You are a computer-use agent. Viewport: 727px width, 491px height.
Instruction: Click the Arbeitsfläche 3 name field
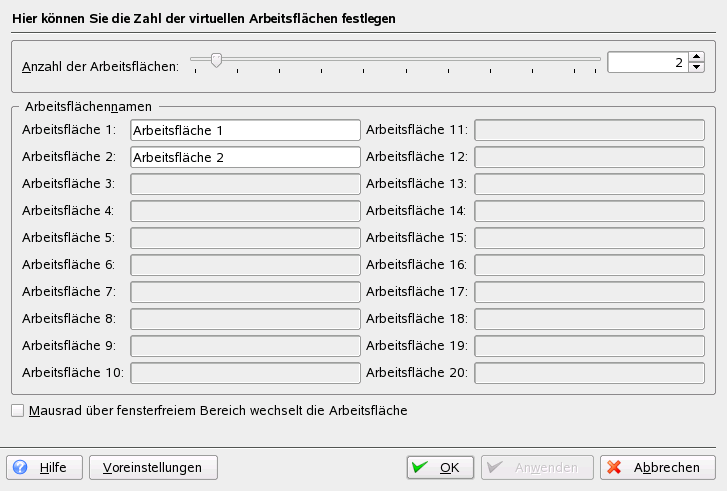[245, 184]
